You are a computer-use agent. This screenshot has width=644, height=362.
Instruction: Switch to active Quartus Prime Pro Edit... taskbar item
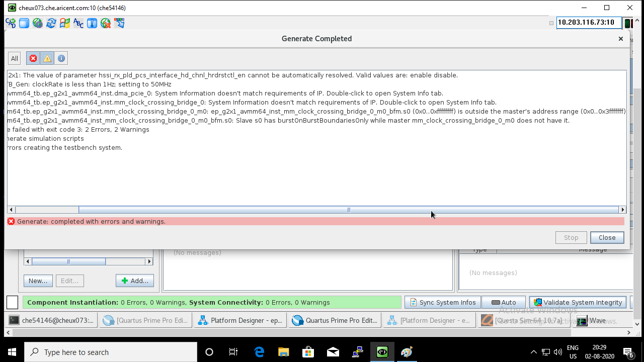[x=335, y=320]
